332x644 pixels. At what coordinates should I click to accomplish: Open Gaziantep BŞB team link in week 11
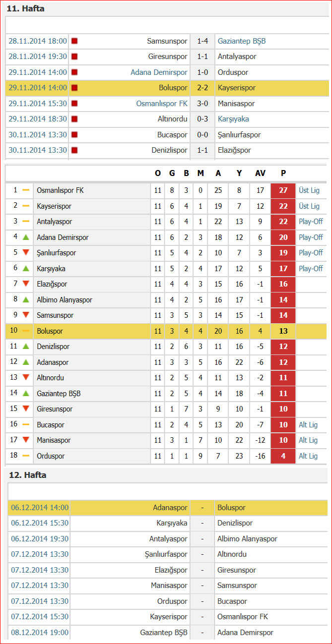(242, 41)
